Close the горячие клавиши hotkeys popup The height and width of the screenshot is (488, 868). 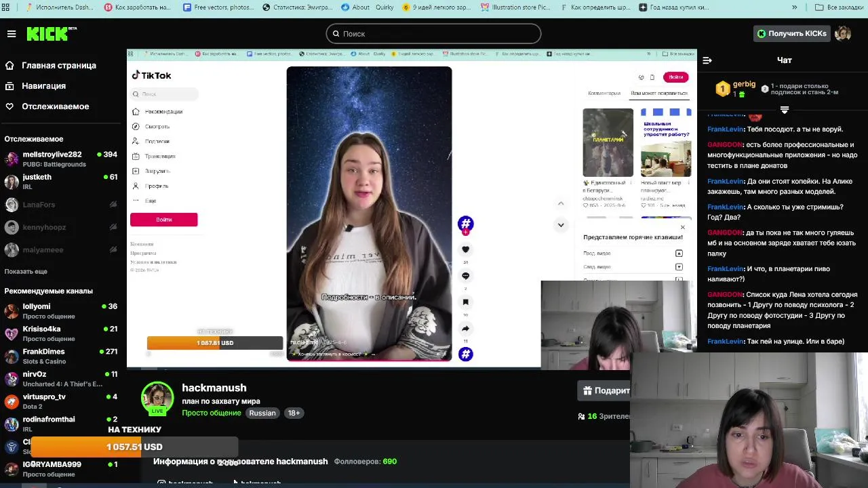682,227
